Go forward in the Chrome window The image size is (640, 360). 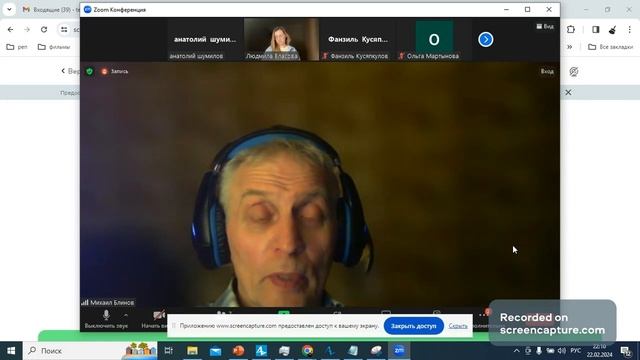pyautogui.click(x=27, y=29)
